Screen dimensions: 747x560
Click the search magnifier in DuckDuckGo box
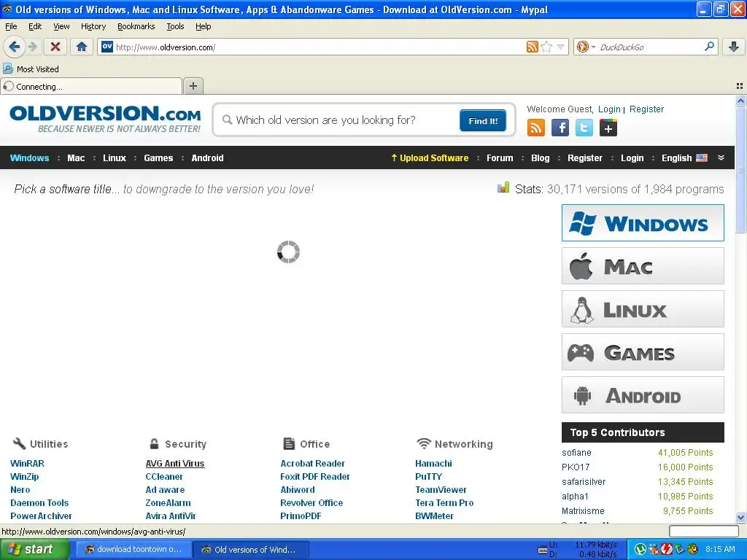point(709,46)
